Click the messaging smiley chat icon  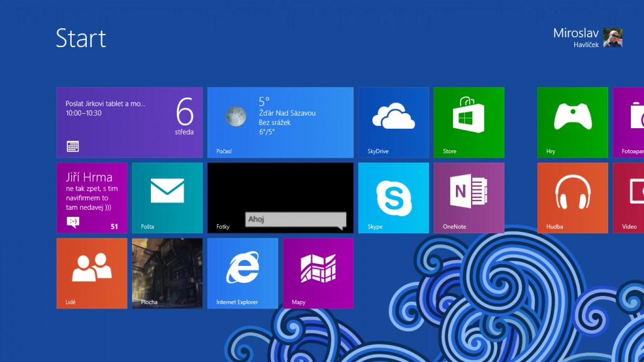(73, 222)
